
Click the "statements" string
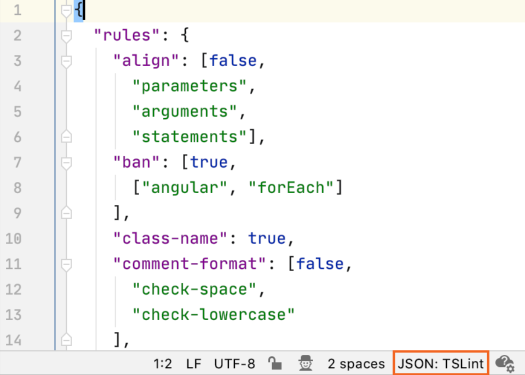190,137
